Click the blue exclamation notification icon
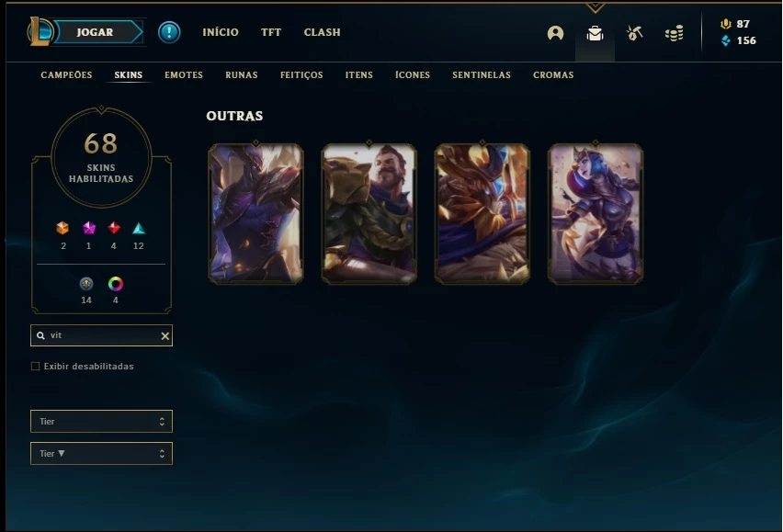Image resolution: width=783 pixels, height=532 pixels. pos(169,32)
